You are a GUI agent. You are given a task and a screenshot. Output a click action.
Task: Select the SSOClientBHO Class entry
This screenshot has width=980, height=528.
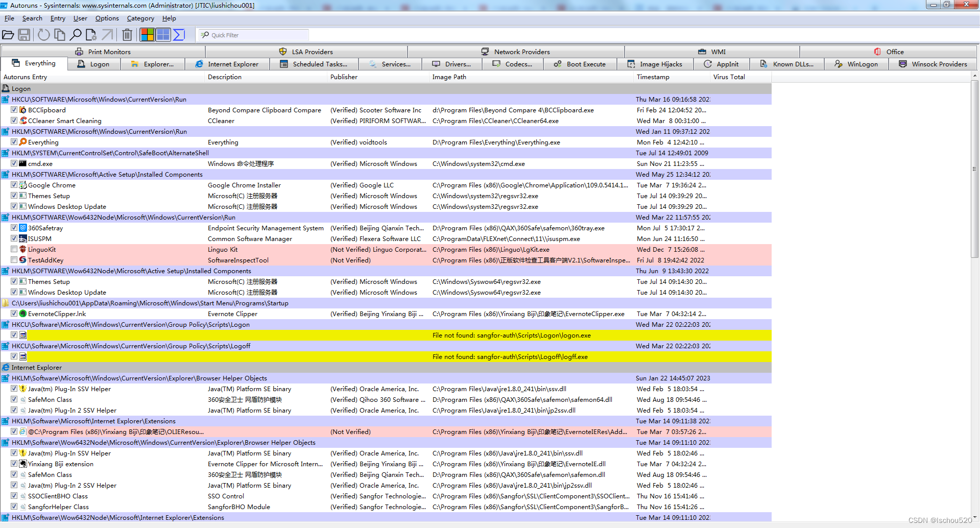[x=386, y=496]
